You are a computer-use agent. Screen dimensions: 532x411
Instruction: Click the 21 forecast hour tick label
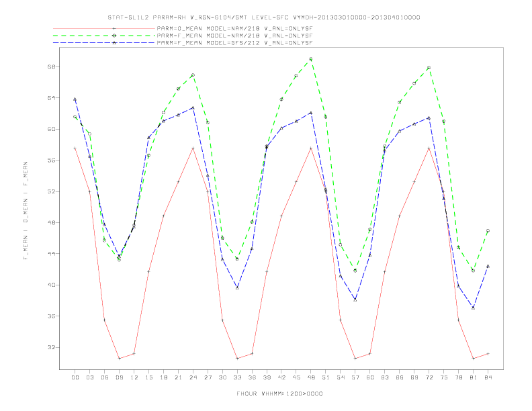tap(178, 377)
